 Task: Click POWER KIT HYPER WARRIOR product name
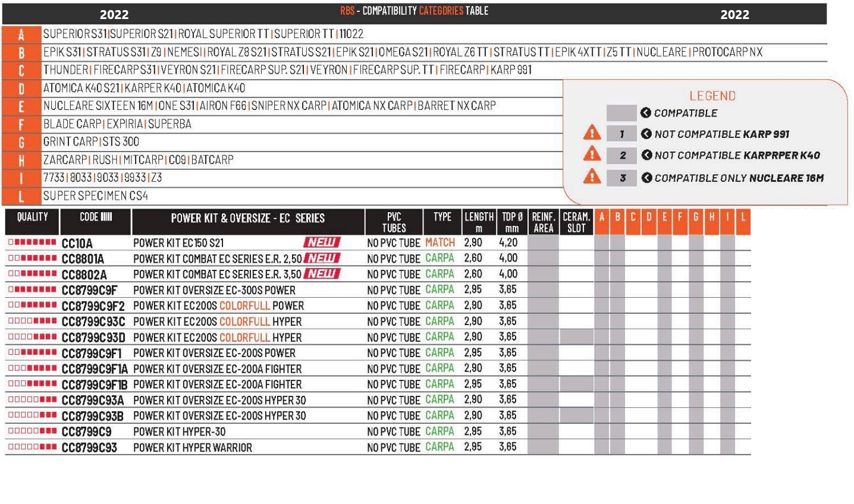click(193, 448)
